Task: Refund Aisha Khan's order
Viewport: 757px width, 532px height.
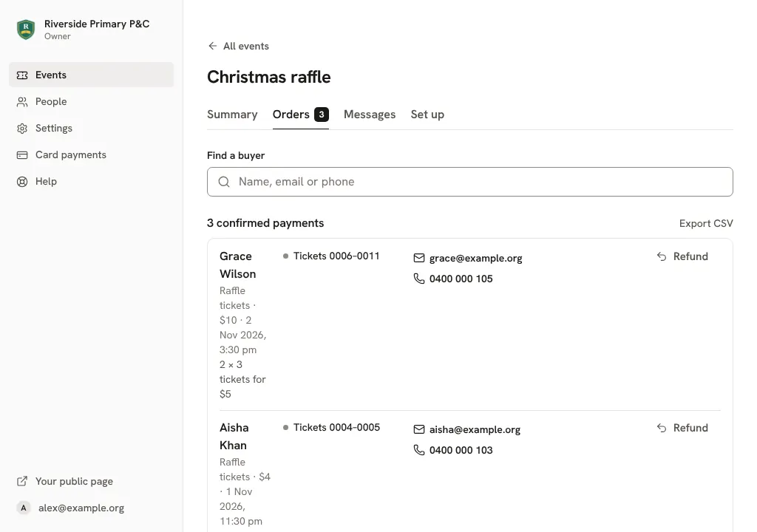Action: pyautogui.click(x=682, y=428)
